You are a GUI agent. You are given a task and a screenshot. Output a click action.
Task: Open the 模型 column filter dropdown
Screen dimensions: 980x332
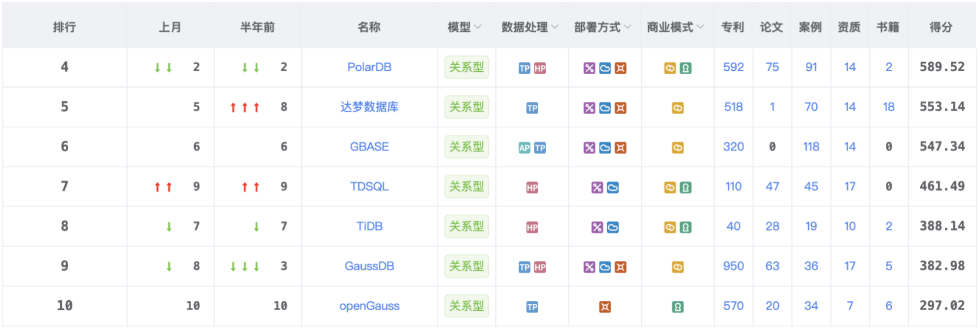pyautogui.click(x=478, y=27)
